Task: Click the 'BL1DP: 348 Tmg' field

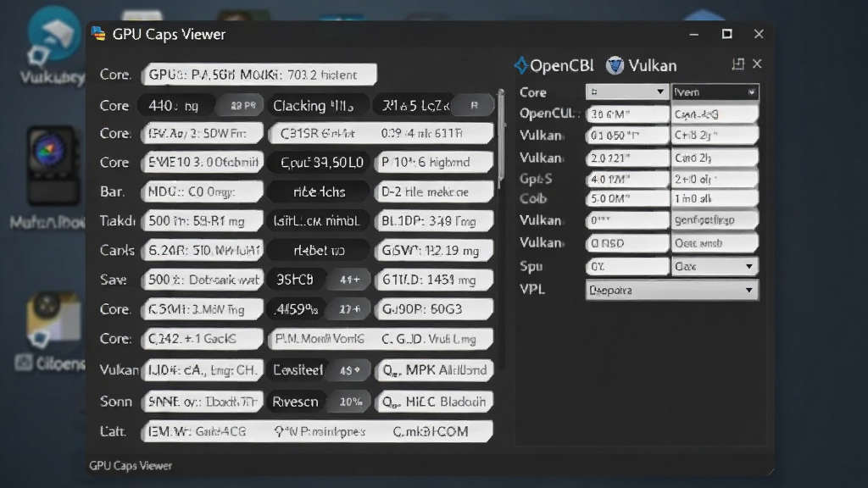Action: 434,221
